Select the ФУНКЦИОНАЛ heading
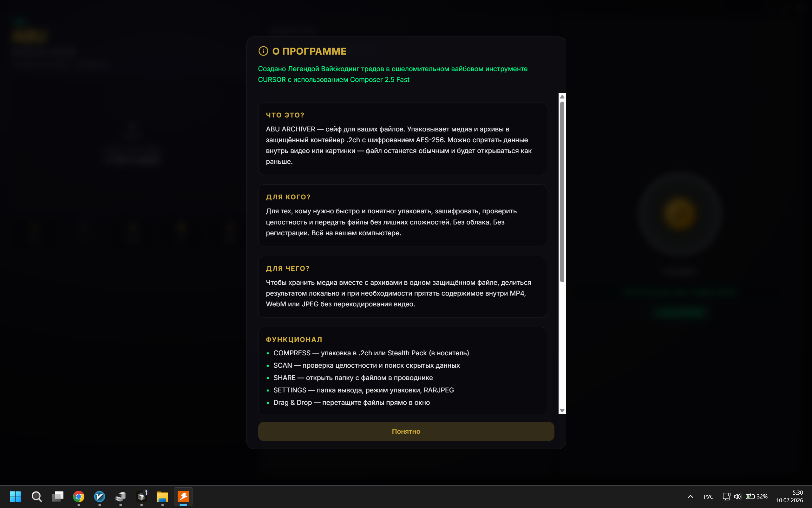 (x=294, y=340)
